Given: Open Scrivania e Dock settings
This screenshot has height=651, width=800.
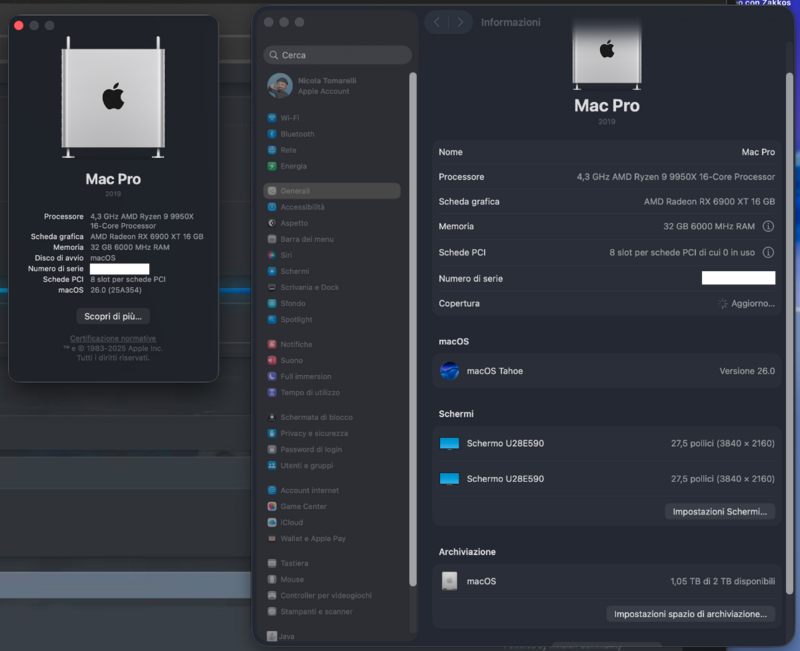Looking at the screenshot, I should [309, 287].
